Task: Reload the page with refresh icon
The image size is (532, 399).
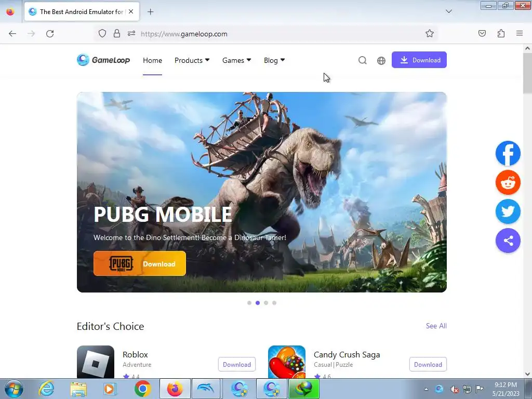Action: 50,34
